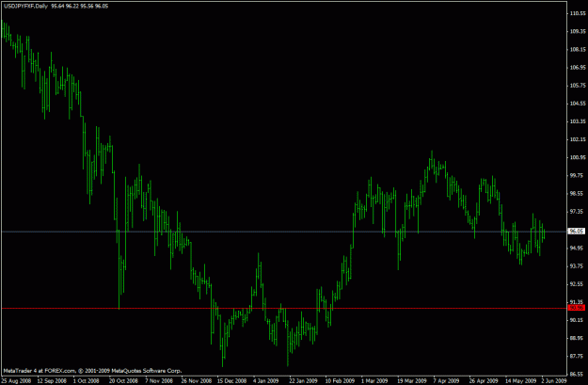This screenshot has height=385, width=588.
Task: Click the 108.15 price axis label
Action: point(578,50)
